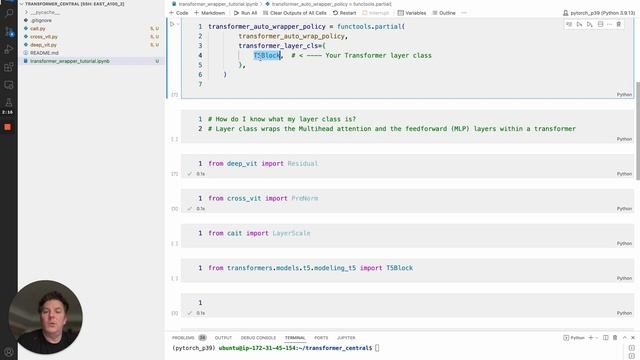This screenshot has width=640, height=360.
Task: Kill the terminal with trash icon
Action: pyautogui.click(x=615, y=338)
